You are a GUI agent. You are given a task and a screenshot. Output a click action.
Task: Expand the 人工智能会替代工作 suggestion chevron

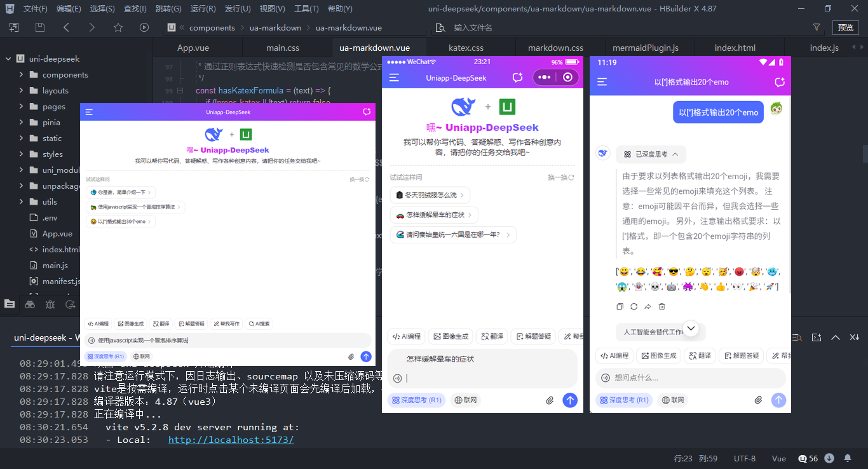pyautogui.click(x=690, y=329)
